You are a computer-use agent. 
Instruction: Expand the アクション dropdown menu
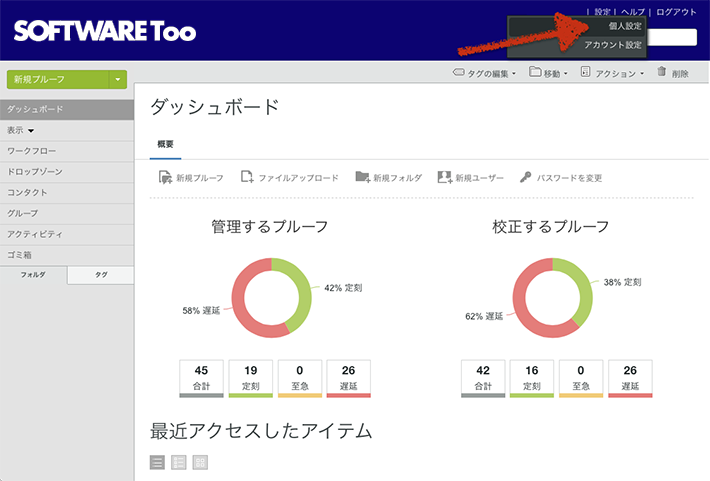(613, 73)
